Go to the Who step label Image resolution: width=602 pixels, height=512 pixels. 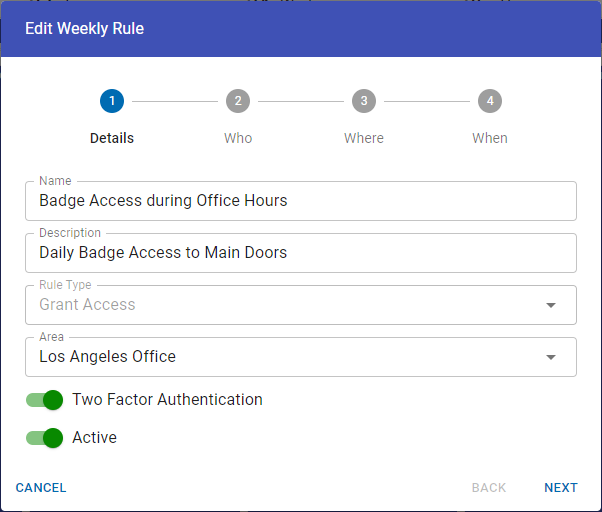(x=238, y=138)
